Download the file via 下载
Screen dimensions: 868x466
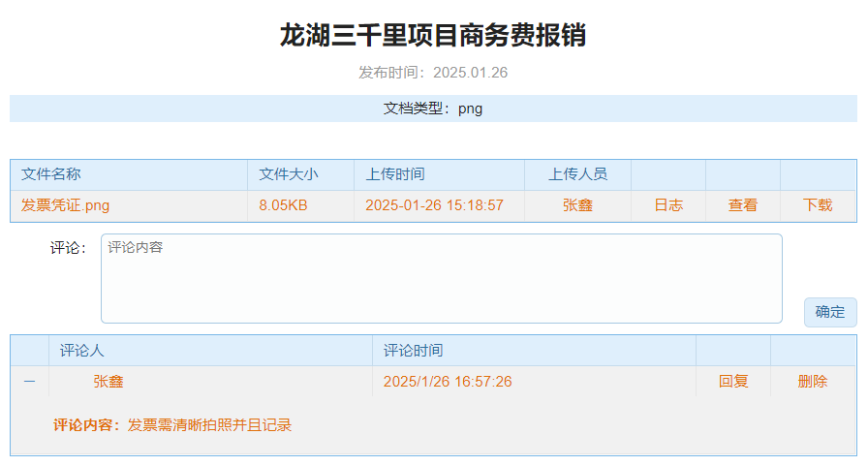point(818,205)
